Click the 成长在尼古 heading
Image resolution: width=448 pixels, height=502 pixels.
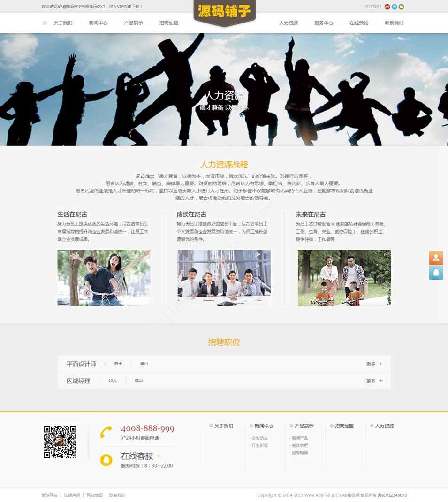191,214
